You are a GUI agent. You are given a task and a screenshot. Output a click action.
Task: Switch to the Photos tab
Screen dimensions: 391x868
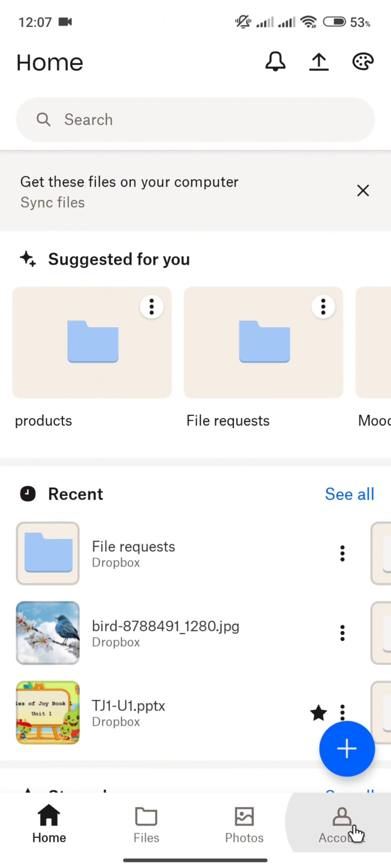click(x=244, y=824)
